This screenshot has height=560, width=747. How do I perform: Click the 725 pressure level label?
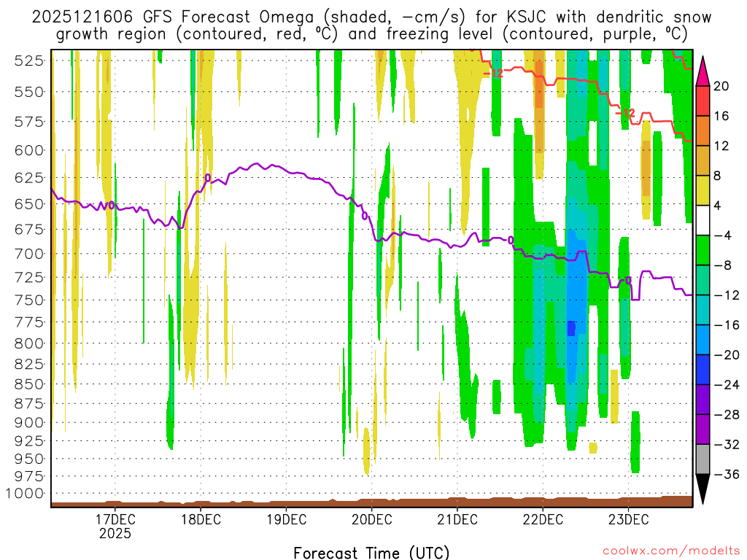click(x=28, y=277)
